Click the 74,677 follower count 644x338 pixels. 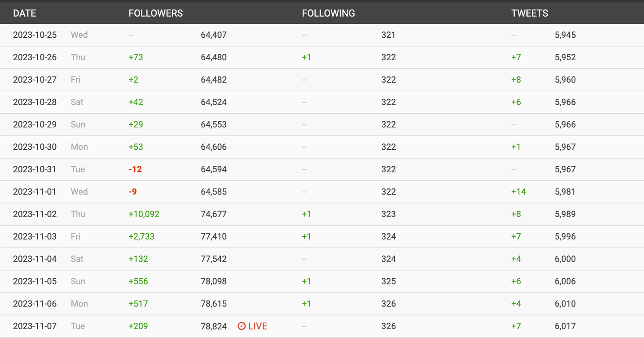(x=214, y=214)
